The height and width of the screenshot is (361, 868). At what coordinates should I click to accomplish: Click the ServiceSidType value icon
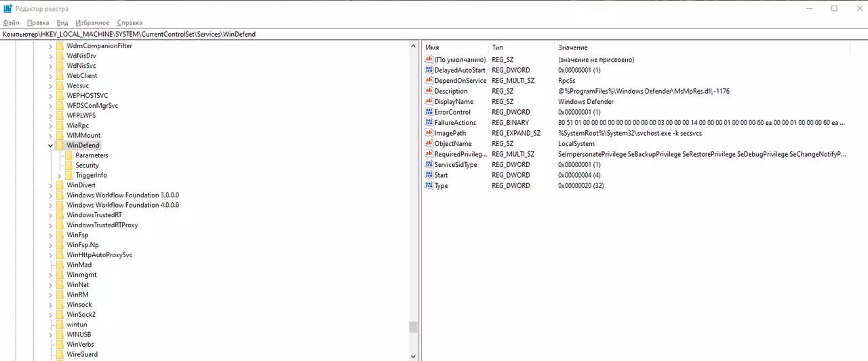pos(429,165)
